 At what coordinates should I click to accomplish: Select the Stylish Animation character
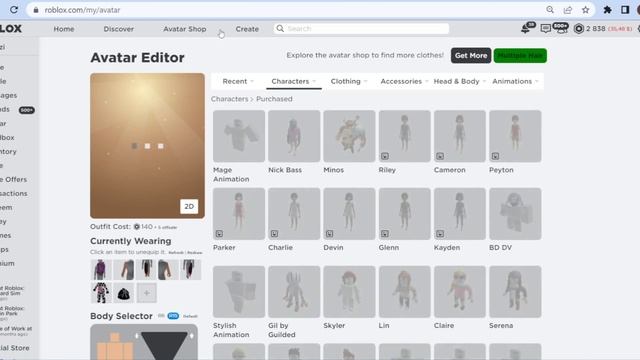click(x=239, y=291)
